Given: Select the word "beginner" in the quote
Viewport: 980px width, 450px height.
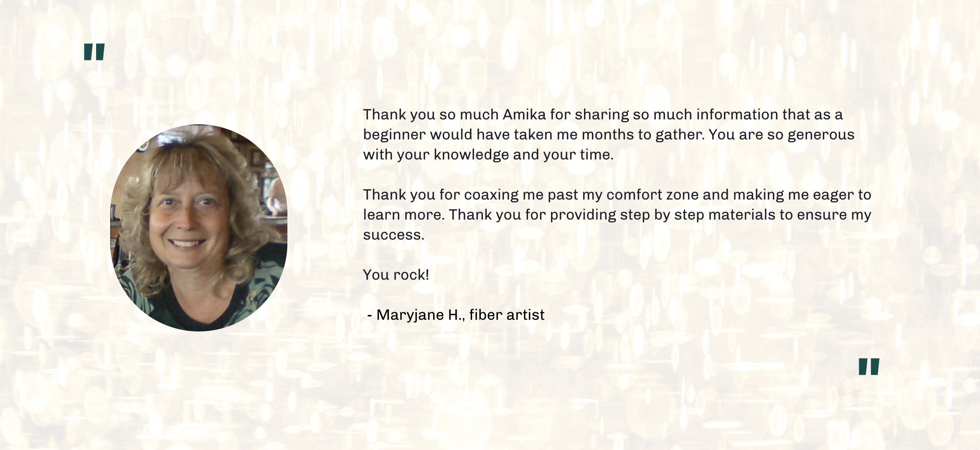Looking at the screenshot, I should pyautogui.click(x=394, y=134).
